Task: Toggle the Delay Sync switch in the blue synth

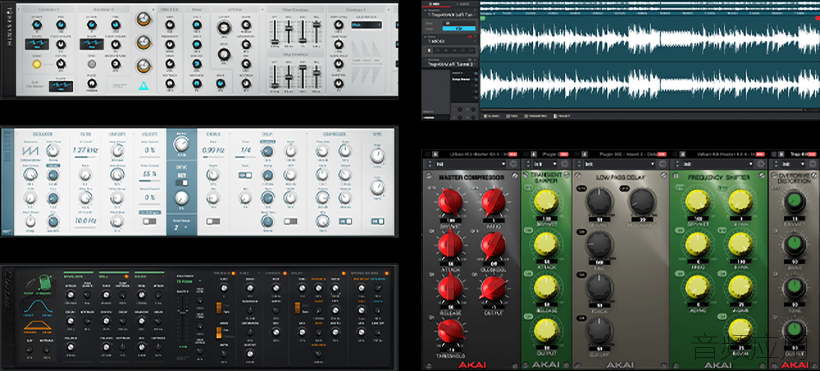Action: pyautogui.click(x=245, y=175)
